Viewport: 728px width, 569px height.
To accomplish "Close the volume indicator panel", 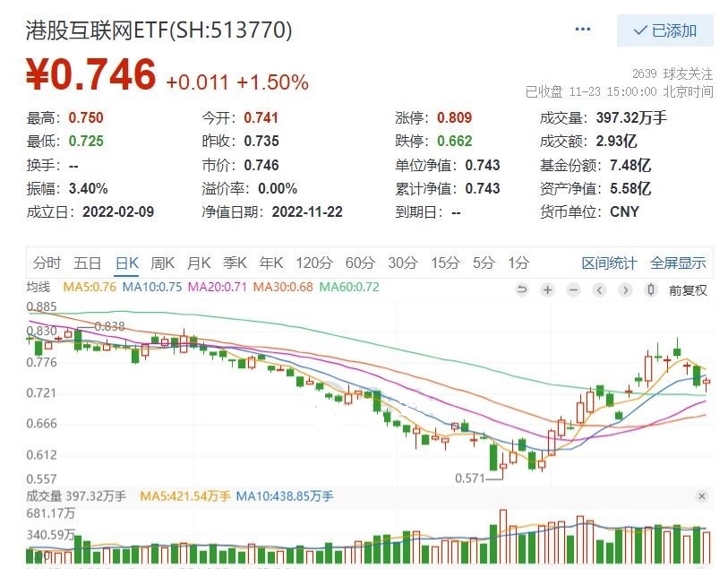I will [x=701, y=496].
